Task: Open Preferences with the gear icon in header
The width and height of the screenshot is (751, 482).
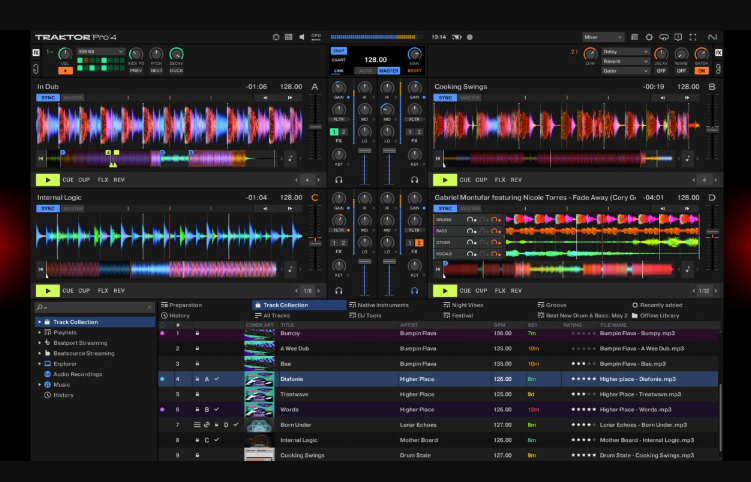Action: click(649, 37)
